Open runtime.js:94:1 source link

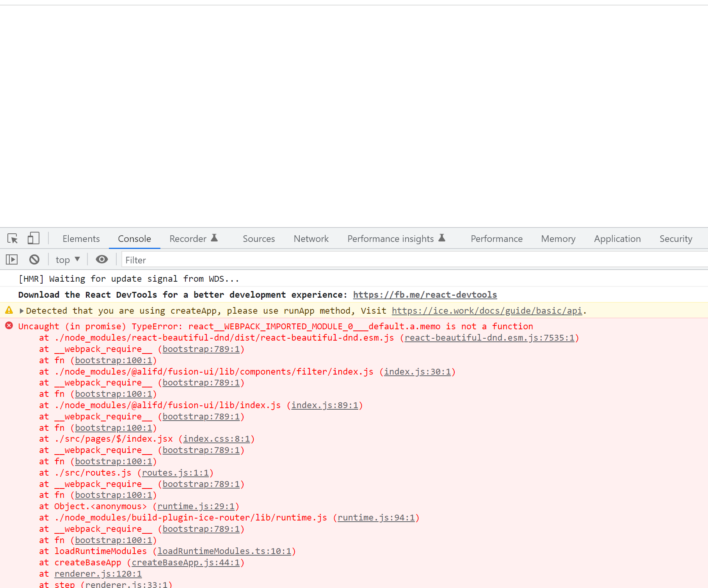(376, 518)
